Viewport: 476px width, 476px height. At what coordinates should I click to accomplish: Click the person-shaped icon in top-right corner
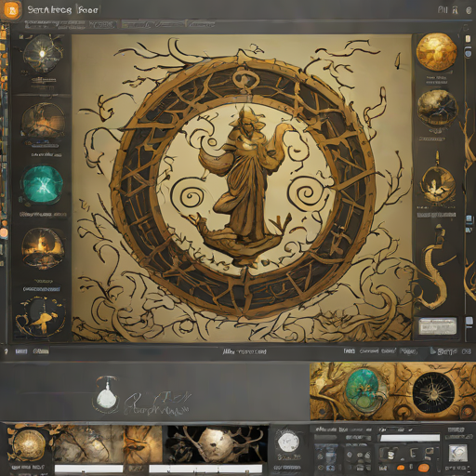pyautogui.click(x=455, y=10)
